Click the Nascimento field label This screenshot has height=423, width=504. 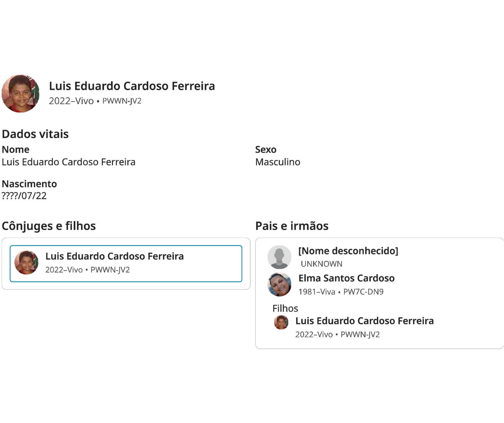coord(29,184)
